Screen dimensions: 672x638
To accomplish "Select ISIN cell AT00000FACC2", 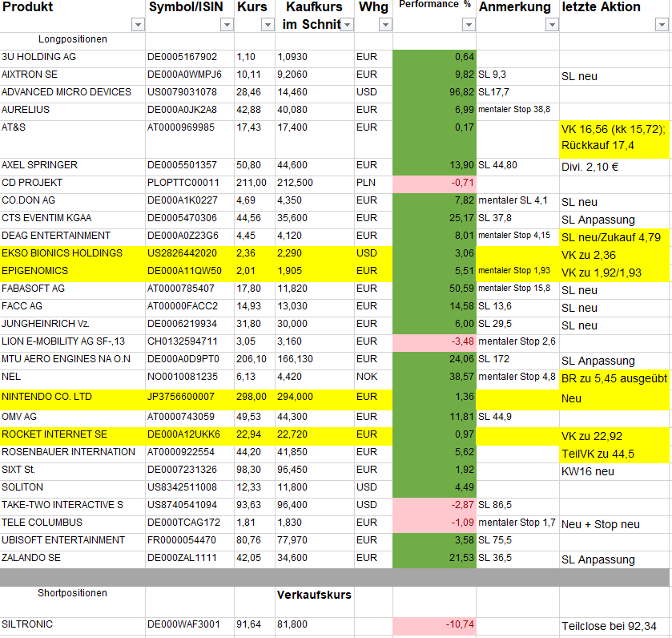I will click(x=190, y=308).
